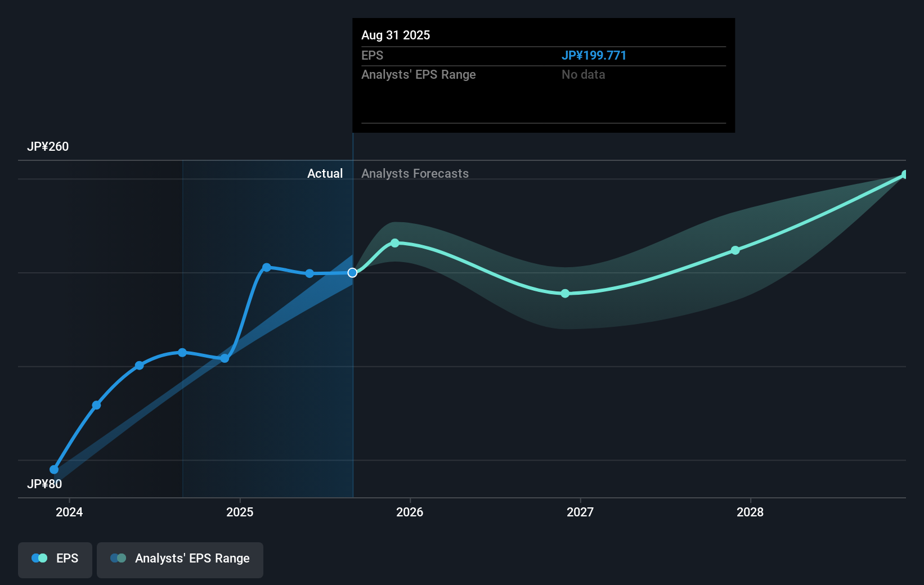This screenshot has width=924, height=585.
Task: Toggle the EPS series visibility in the legend
Action: (x=55, y=559)
